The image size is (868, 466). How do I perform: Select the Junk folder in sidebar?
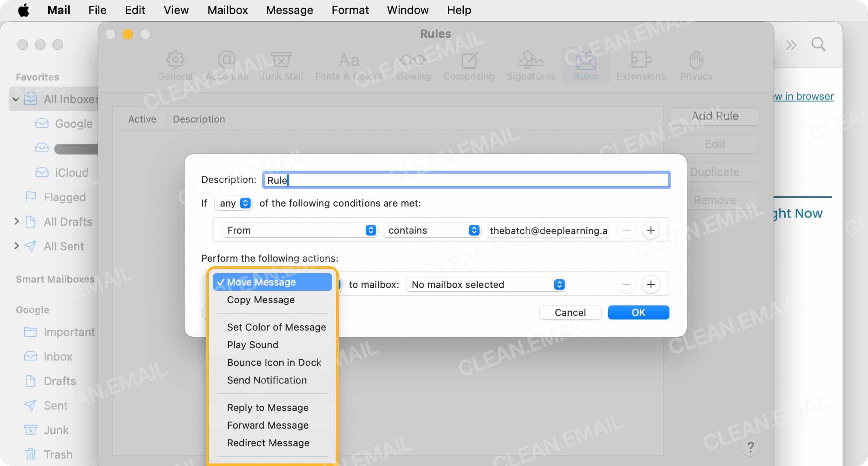point(46,430)
